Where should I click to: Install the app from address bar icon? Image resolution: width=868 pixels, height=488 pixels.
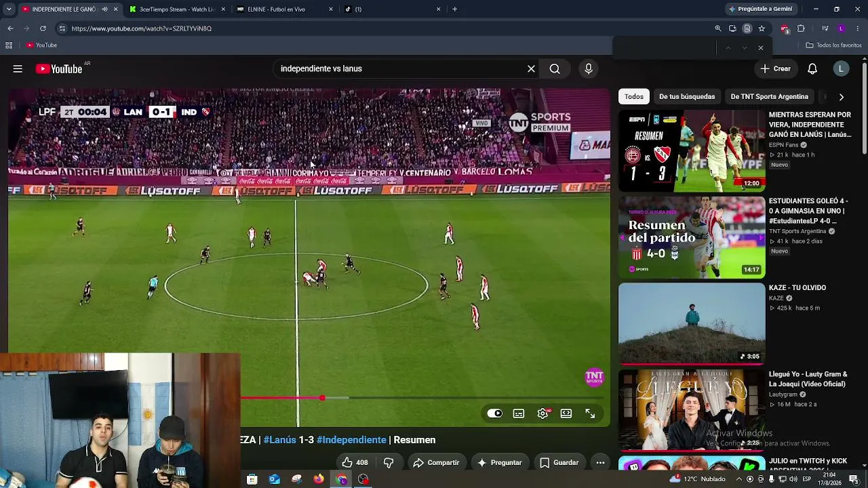point(732,28)
